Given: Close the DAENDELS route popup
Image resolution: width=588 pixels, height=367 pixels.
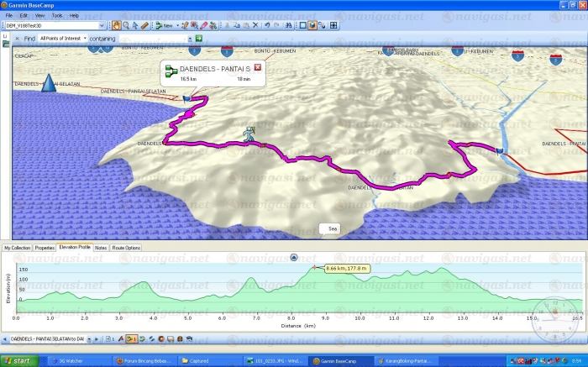Looking at the screenshot, I should click(x=258, y=67).
